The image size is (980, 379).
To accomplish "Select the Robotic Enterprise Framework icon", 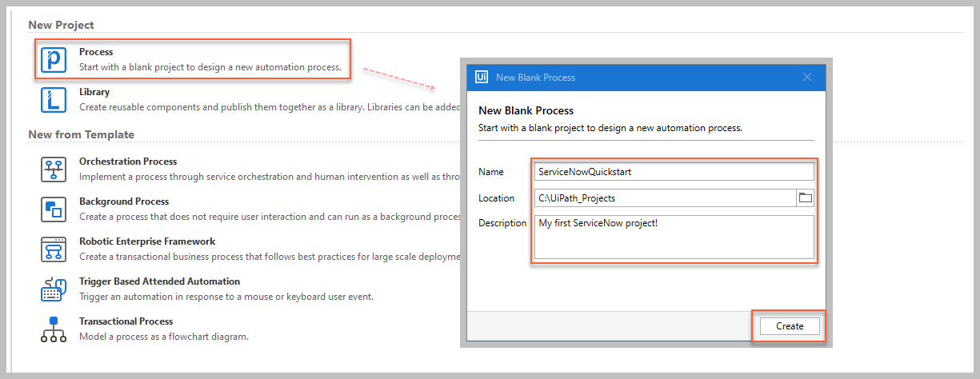I will click(x=54, y=249).
